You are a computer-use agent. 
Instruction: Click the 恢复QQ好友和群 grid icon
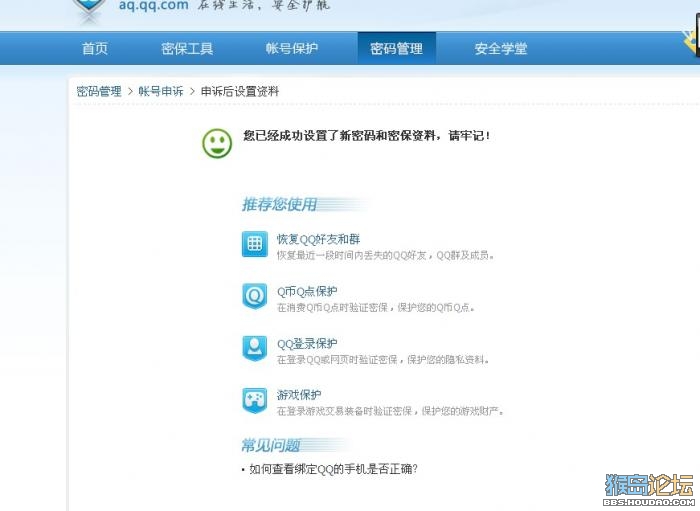(255, 244)
